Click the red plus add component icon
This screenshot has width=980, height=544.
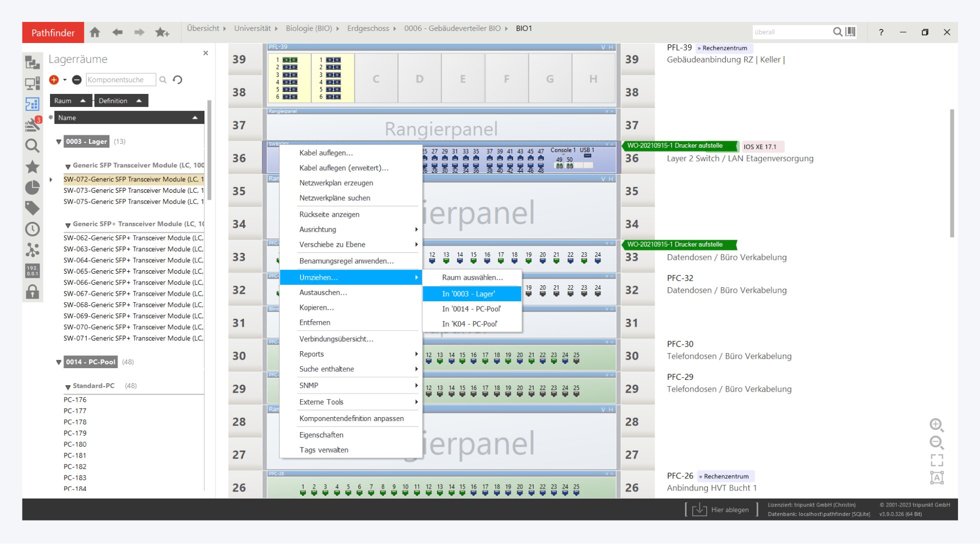pyautogui.click(x=54, y=80)
